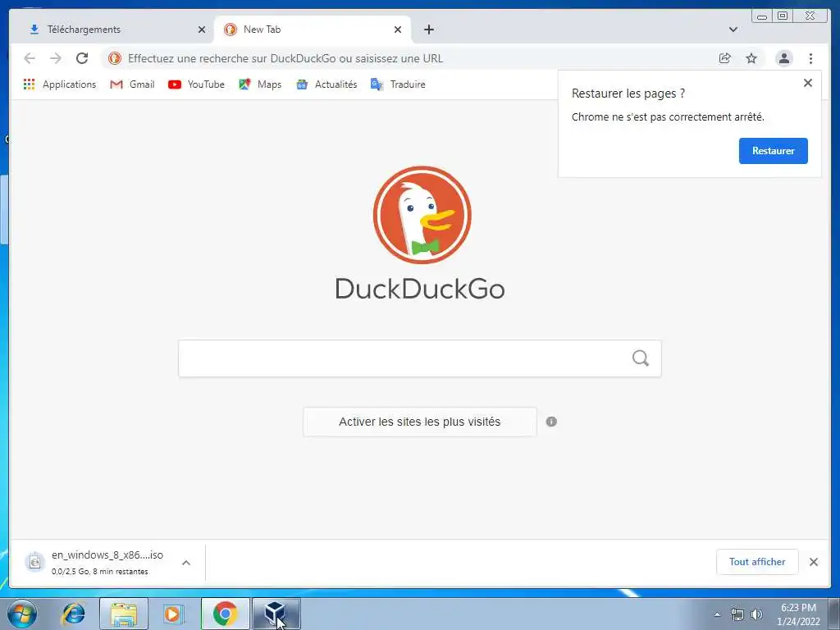The width and height of the screenshot is (840, 630).
Task: Launch Internet Explorer from the taskbar
Action: tap(73, 614)
